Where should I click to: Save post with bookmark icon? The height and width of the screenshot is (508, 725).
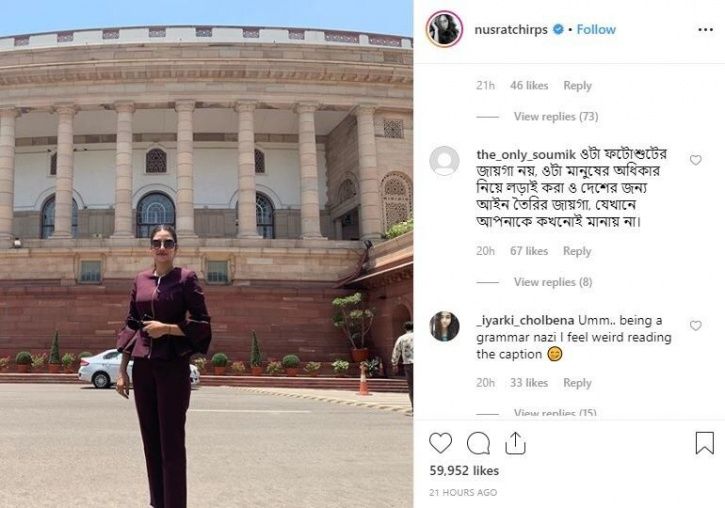pyautogui.click(x=705, y=443)
